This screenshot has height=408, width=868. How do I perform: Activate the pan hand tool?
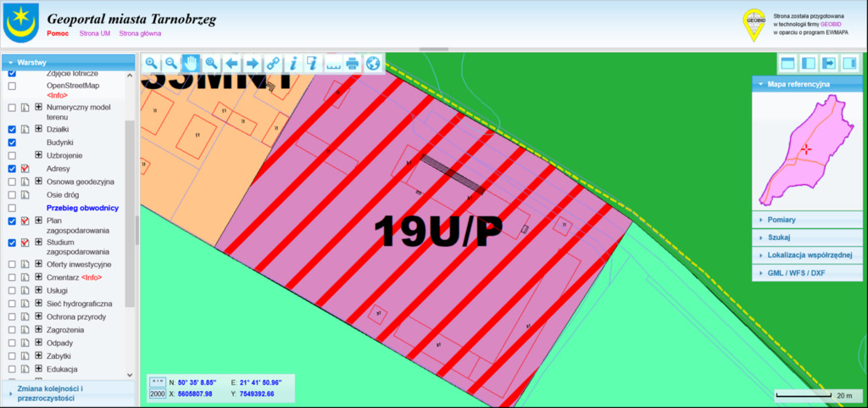pyautogui.click(x=192, y=64)
